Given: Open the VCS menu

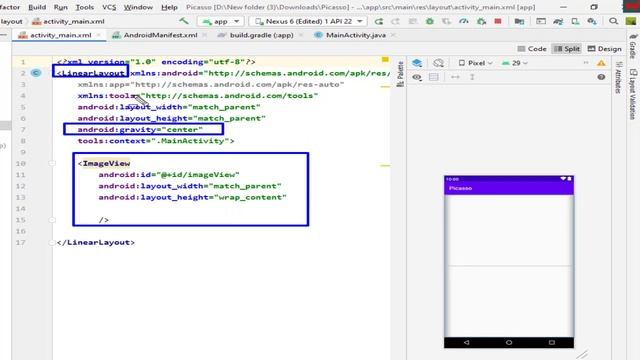Looking at the screenshot, I should pyautogui.click(x=109, y=7).
